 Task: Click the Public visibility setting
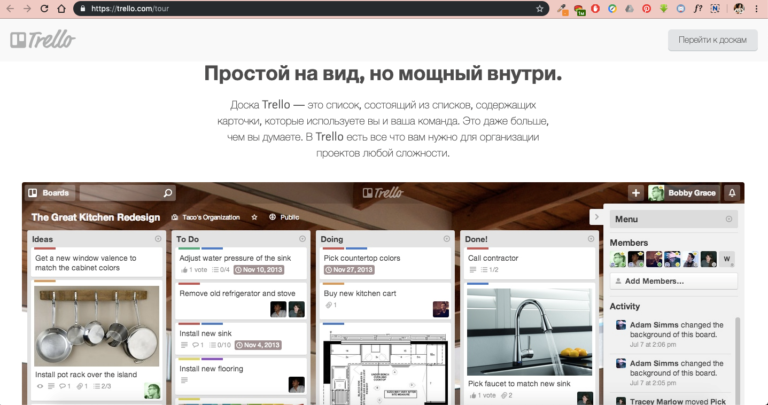click(x=284, y=217)
